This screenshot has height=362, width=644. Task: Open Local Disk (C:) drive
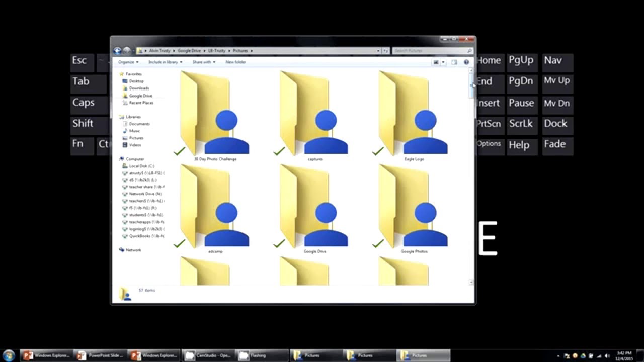pos(138,165)
